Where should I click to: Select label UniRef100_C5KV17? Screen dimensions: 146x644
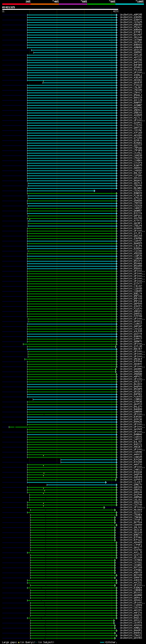(131, 93)
